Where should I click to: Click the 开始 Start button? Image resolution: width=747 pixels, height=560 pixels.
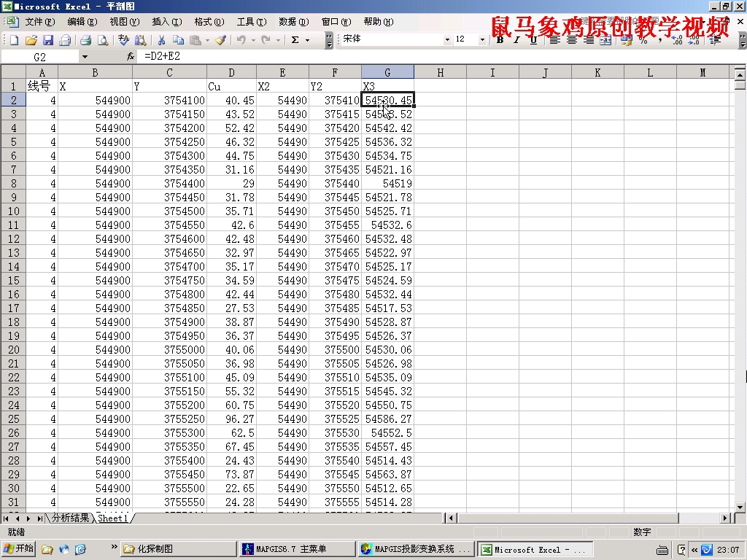pyautogui.click(x=19, y=549)
